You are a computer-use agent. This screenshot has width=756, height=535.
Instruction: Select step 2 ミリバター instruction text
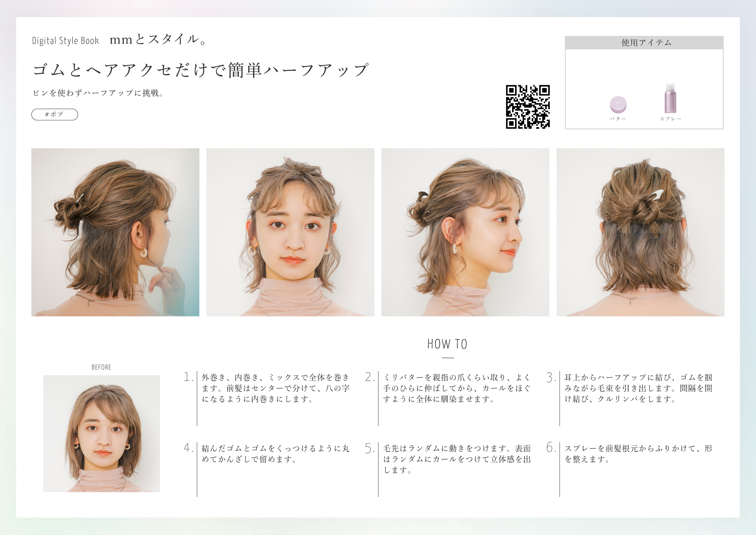(457, 388)
